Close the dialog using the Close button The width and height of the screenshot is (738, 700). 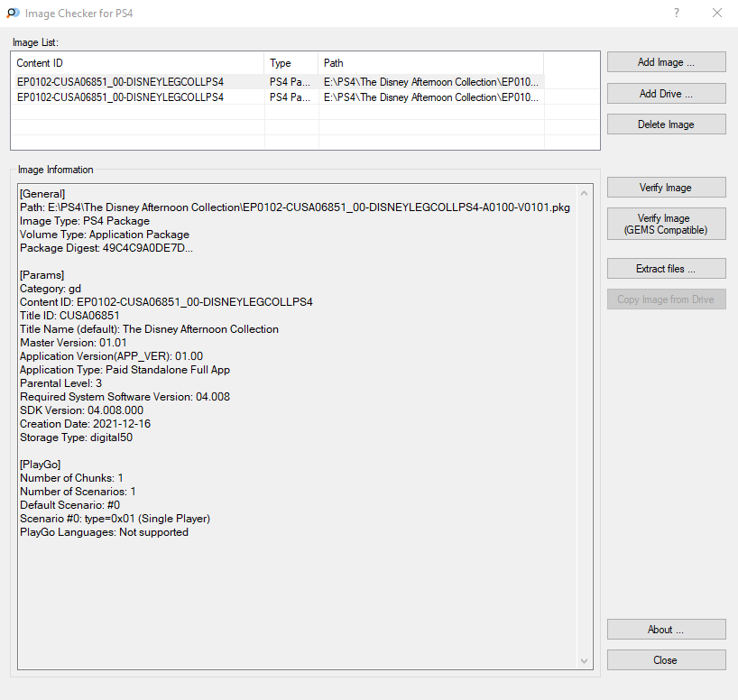click(666, 660)
